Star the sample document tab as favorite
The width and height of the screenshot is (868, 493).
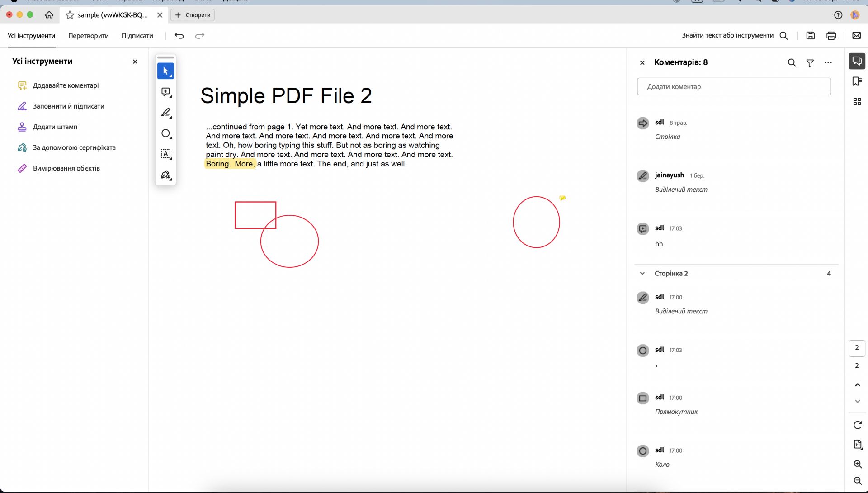click(70, 15)
